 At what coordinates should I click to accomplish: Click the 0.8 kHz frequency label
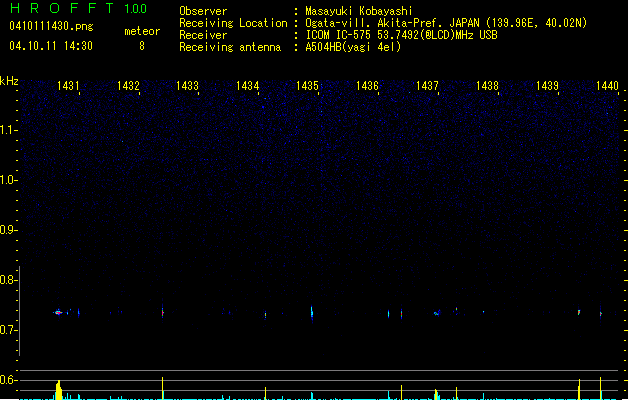(8, 280)
